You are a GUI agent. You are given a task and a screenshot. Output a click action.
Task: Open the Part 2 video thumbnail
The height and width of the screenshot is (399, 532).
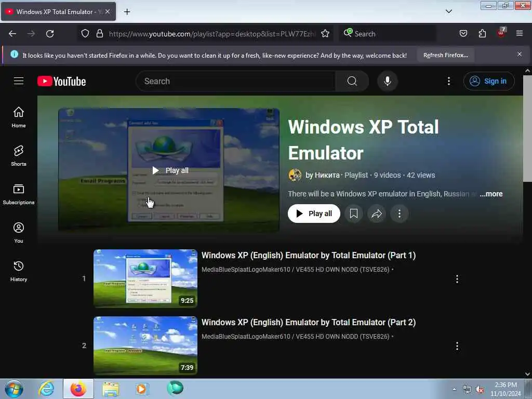pyautogui.click(x=145, y=345)
